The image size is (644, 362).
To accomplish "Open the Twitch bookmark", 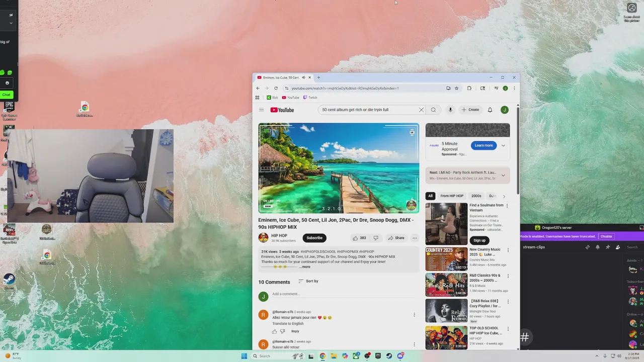I will pyautogui.click(x=310, y=98).
